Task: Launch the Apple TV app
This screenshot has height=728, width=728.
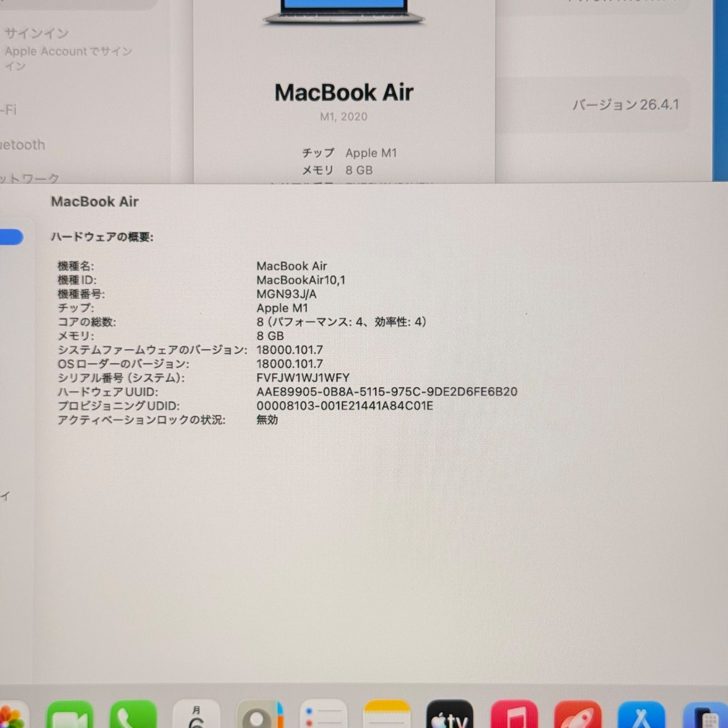Action: pyautogui.click(x=450, y=714)
